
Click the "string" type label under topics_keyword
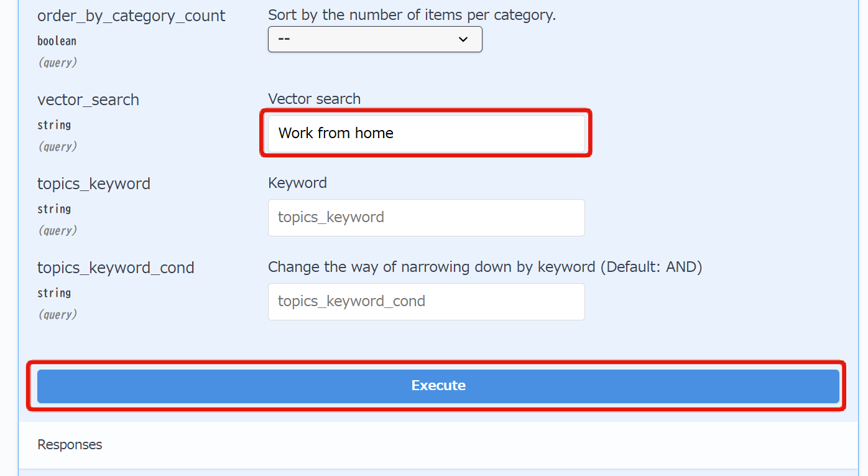tap(54, 209)
